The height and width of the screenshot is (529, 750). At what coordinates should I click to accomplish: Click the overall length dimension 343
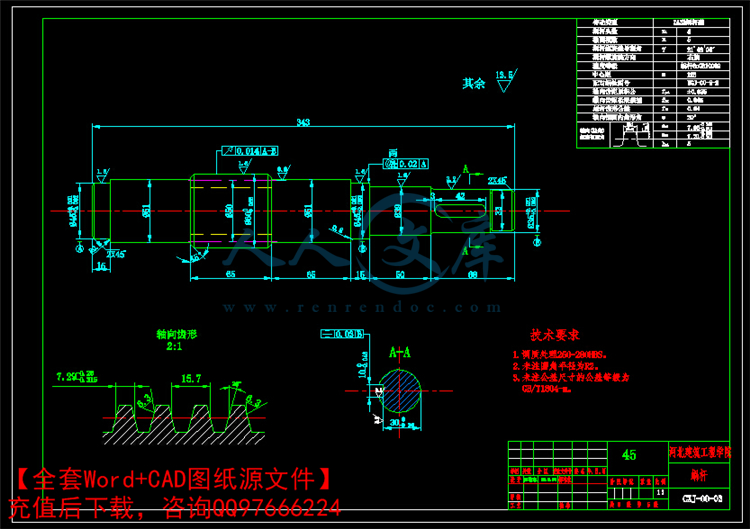point(303,122)
